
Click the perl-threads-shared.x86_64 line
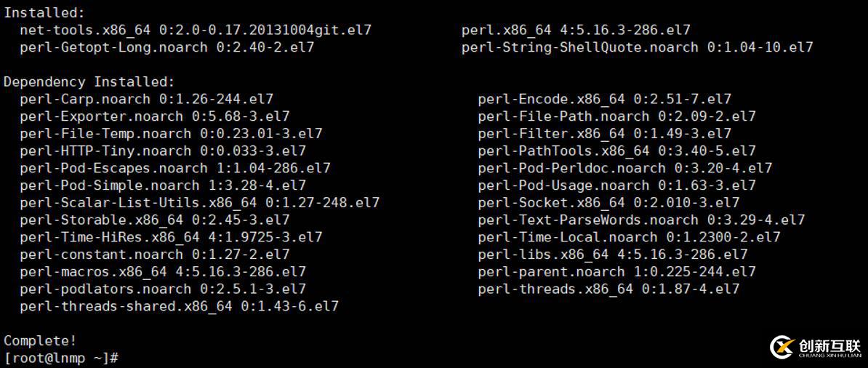[179, 306]
